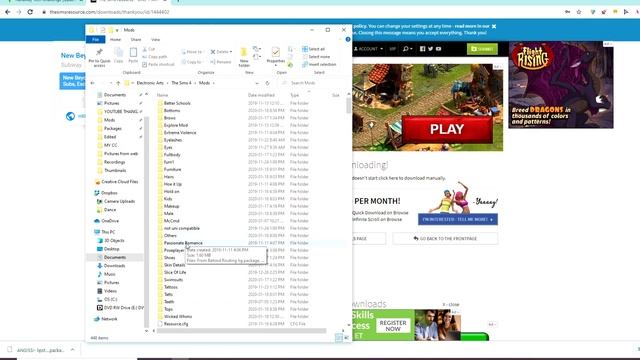Click GO BACK TO THE FRONTPAGE button
The width and height of the screenshot is (640, 360).
(x=445, y=238)
